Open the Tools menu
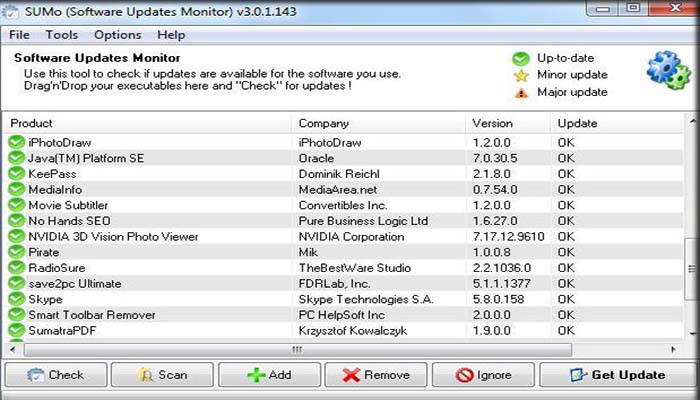This screenshot has height=400, width=700. coord(62,35)
